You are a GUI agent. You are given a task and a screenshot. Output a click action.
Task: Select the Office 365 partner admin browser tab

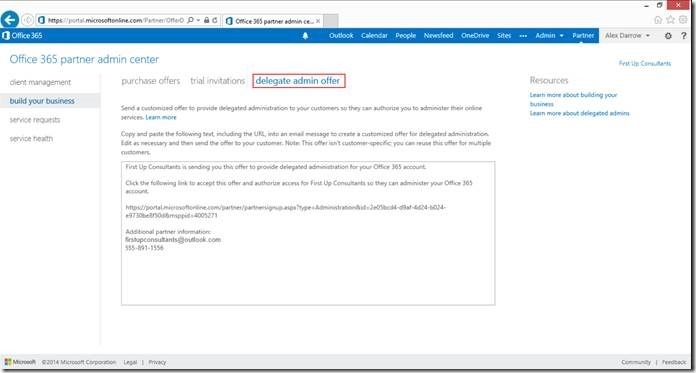[x=273, y=21]
